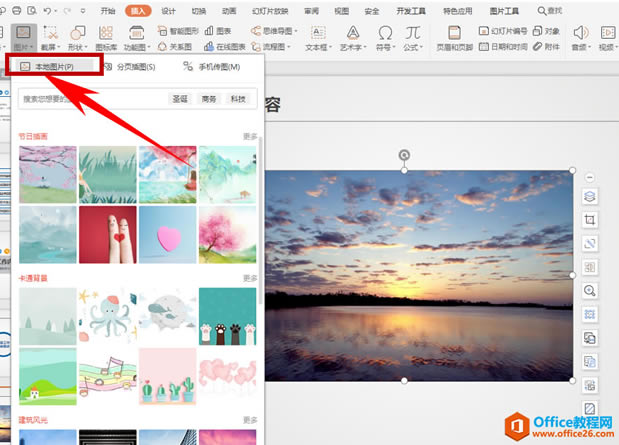Click the layer stack icon beside the photo

coord(590,196)
